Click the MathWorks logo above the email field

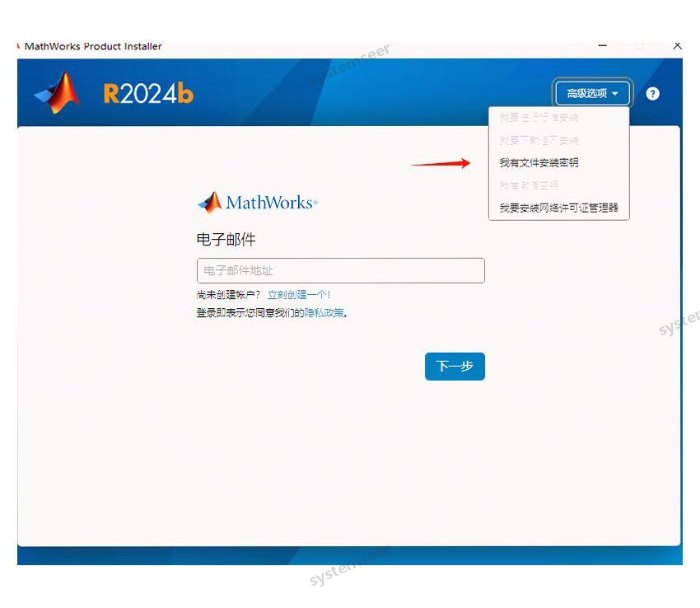(258, 203)
